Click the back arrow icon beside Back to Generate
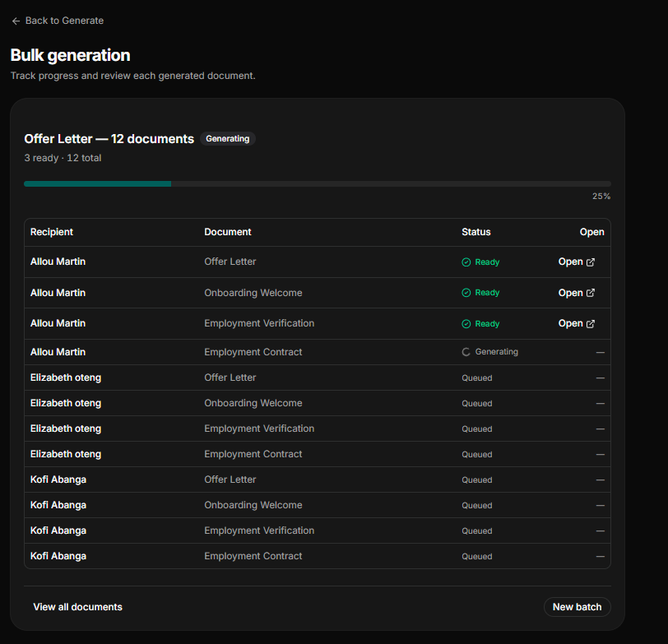The height and width of the screenshot is (644, 668). tap(16, 21)
